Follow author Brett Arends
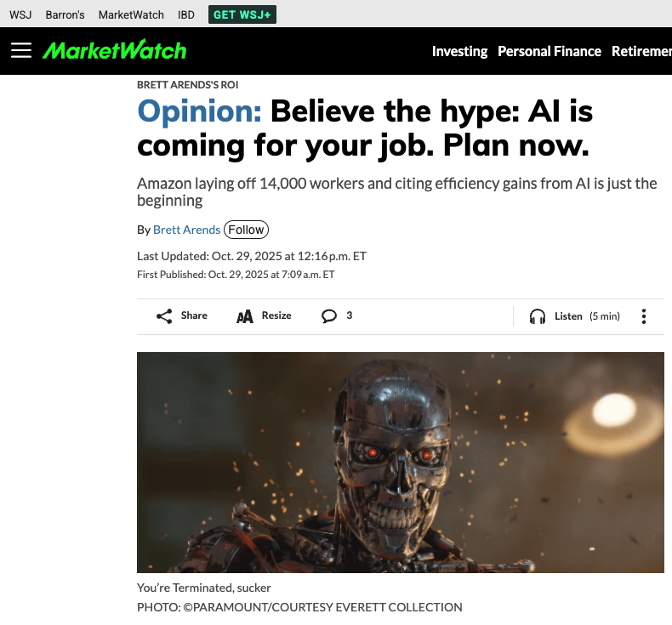Screen dimensions: 672x625 coord(247,230)
